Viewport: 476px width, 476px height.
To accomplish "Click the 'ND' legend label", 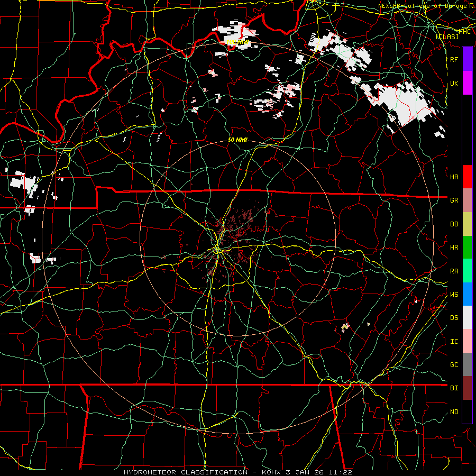I will (454, 412).
